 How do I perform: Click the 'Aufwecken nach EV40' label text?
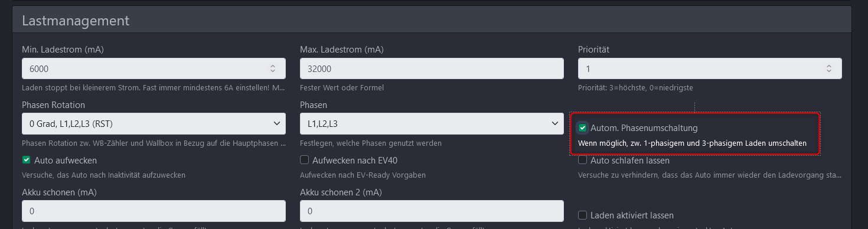pyautogui.click(x=358, y=160)
